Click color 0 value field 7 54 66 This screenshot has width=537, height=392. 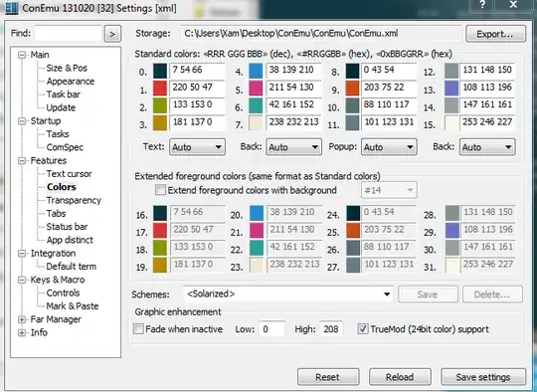coord(197,71)
